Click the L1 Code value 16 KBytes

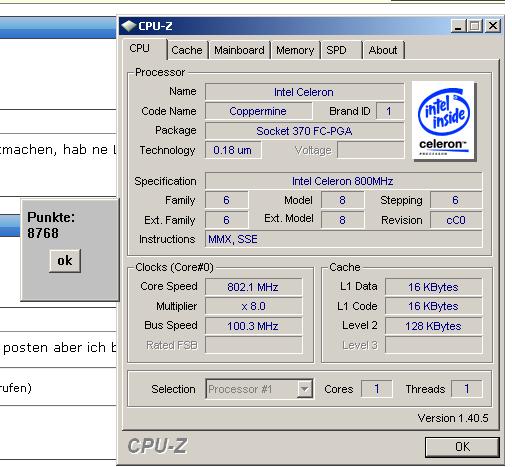pyautogui.click(x=433, y=306)
